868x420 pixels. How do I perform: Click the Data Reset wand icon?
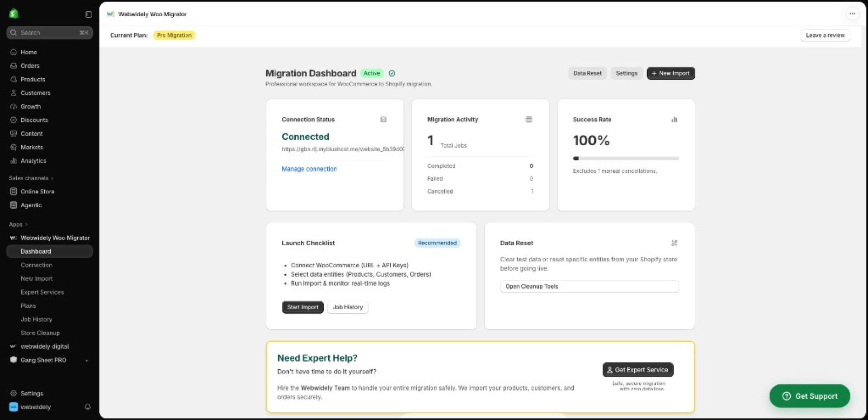[x=675, y=243]
